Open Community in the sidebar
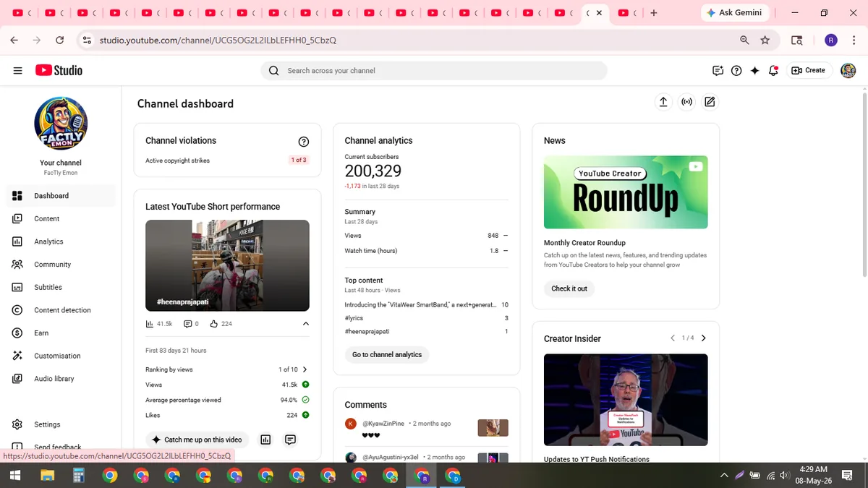Image resolution: width=868 pixels, height=488 pixels. 61,265
